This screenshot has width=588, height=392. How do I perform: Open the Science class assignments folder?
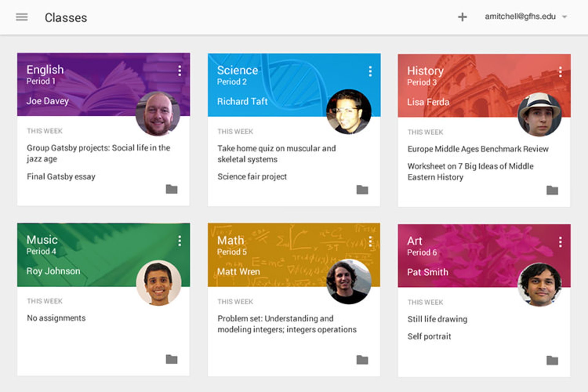[363, 190]
